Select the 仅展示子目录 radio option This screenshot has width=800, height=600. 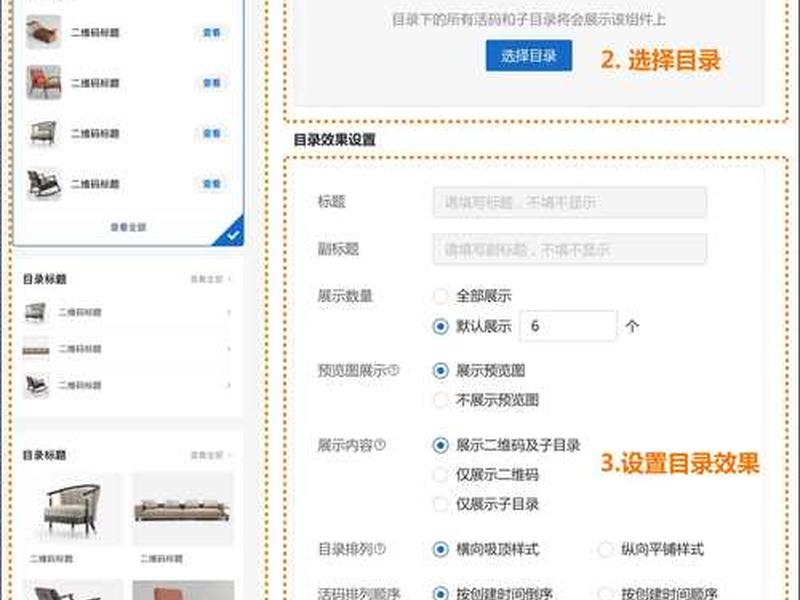click(x=440, y=504)
